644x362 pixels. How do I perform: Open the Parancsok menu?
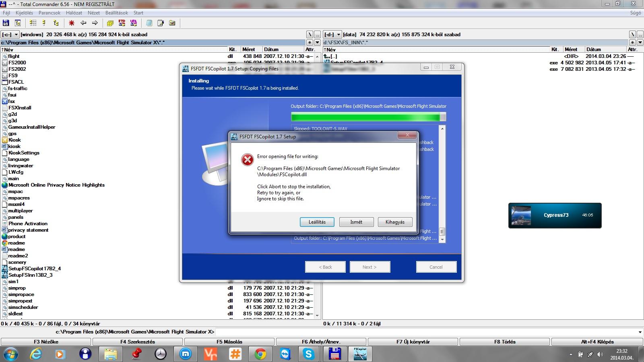pos(50,13)
